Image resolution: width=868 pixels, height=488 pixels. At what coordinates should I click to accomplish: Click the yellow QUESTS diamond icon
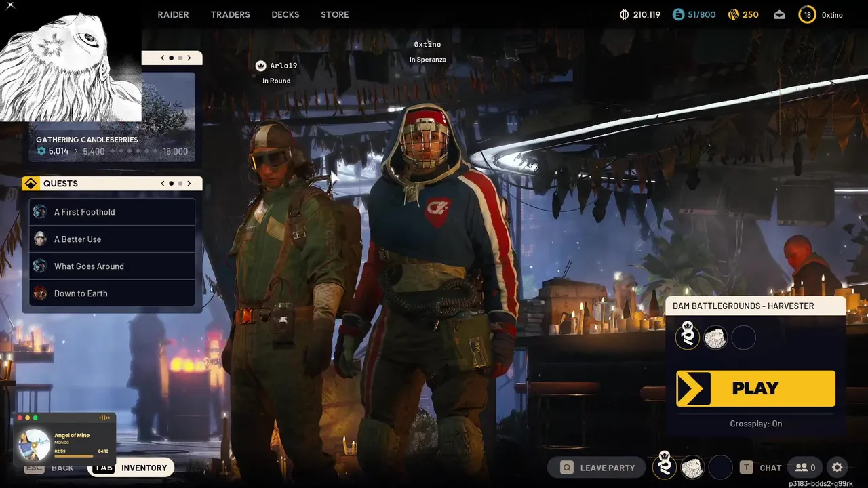click(x=31, y=184)
